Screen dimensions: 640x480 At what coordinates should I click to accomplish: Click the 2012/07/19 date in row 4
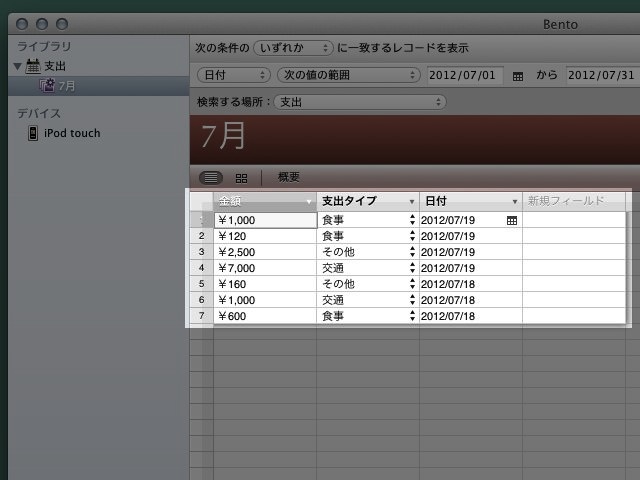click(448, 268)
